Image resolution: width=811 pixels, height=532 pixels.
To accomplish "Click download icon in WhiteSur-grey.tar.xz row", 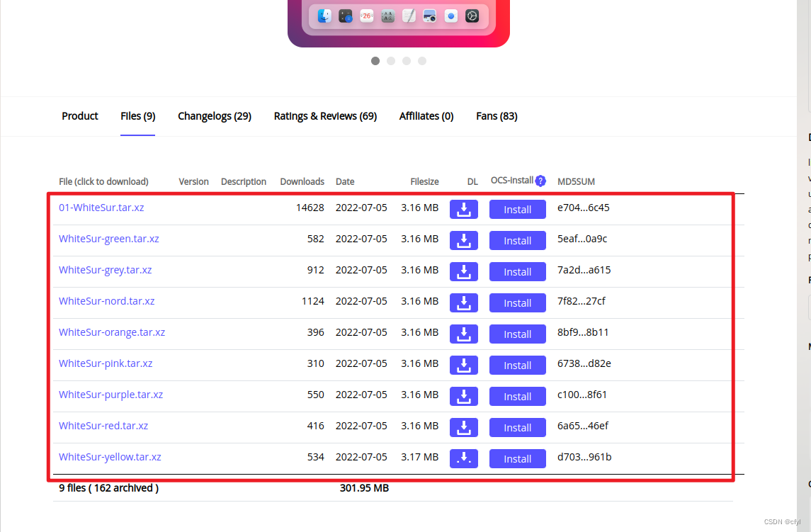I will (463, 272).
